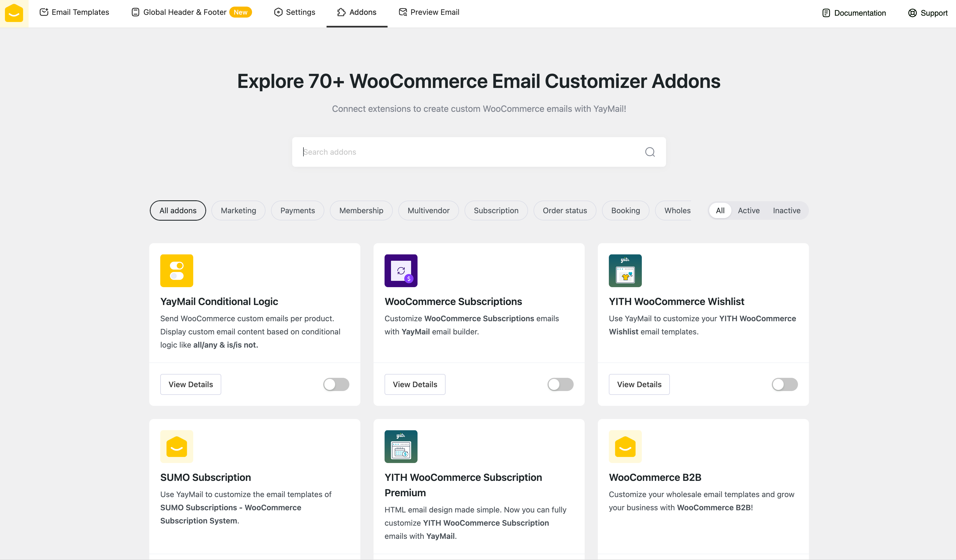This screenshot has width=956, height=560.
Task: Click YITH WooCommerce Subscription Premium icon
Action: click(400, 446)
